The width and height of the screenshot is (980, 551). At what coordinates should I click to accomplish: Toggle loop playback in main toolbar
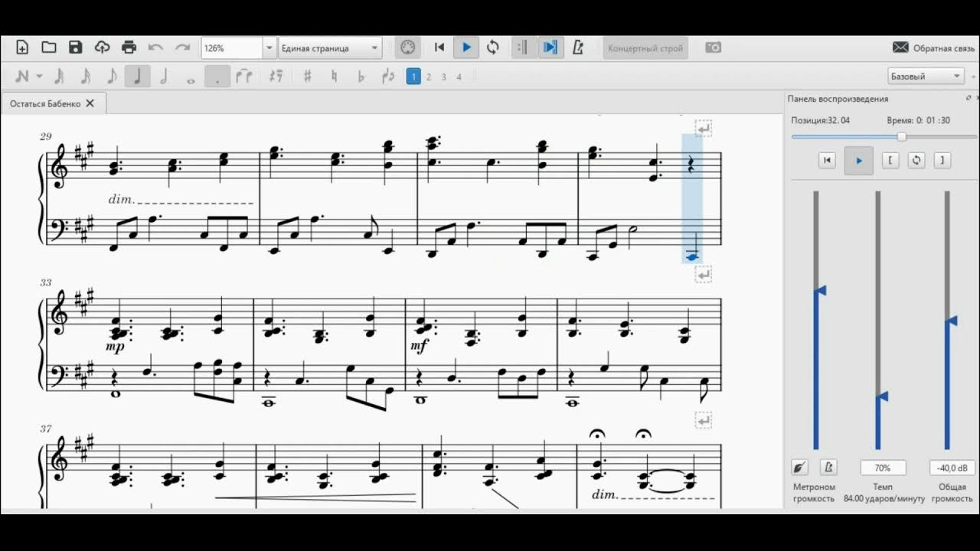[x=493, y=47]
